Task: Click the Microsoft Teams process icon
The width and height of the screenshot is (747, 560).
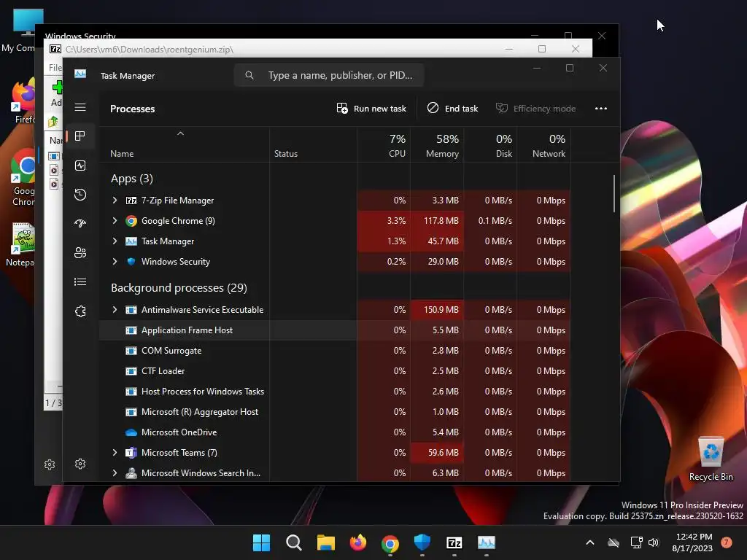Action: point(131,453)
